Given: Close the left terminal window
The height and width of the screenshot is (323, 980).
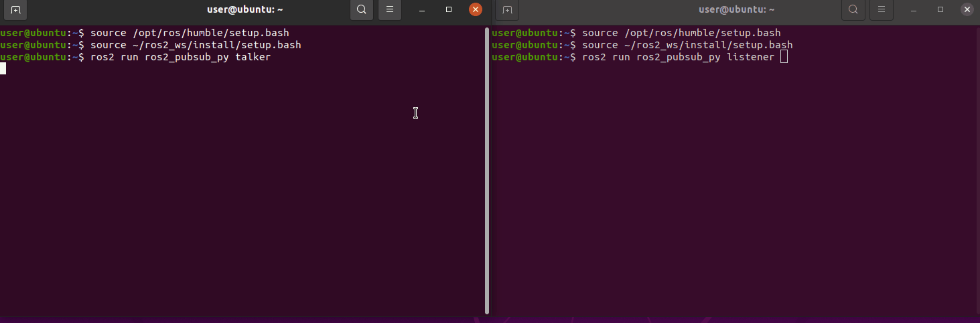Looking at the screenshot, I should pos(476,9).
